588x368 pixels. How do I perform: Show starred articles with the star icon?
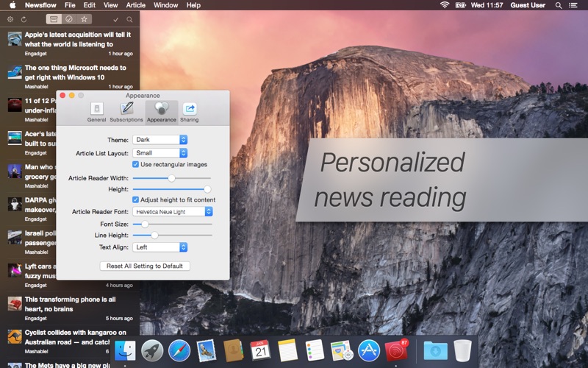(x=85, y=19)
